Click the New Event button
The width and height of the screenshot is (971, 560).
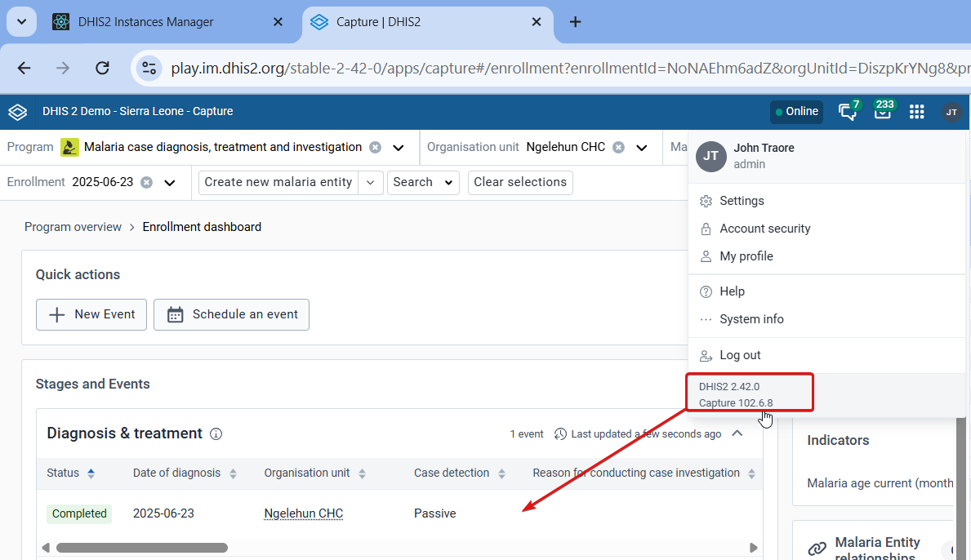pyautogui.click(x=91, y=314)
